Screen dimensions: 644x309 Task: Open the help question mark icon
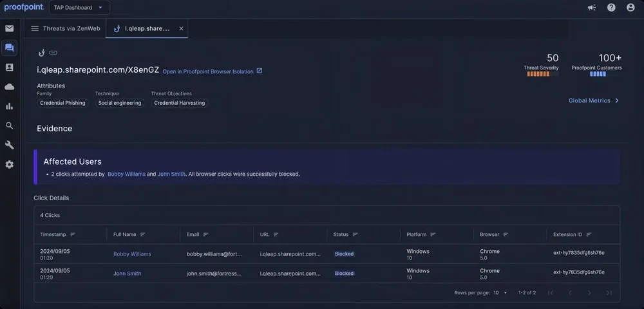(x=611, y=7)
